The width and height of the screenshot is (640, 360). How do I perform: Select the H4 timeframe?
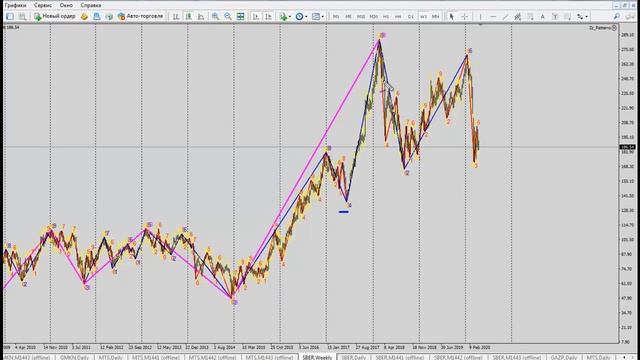point(398,16)
